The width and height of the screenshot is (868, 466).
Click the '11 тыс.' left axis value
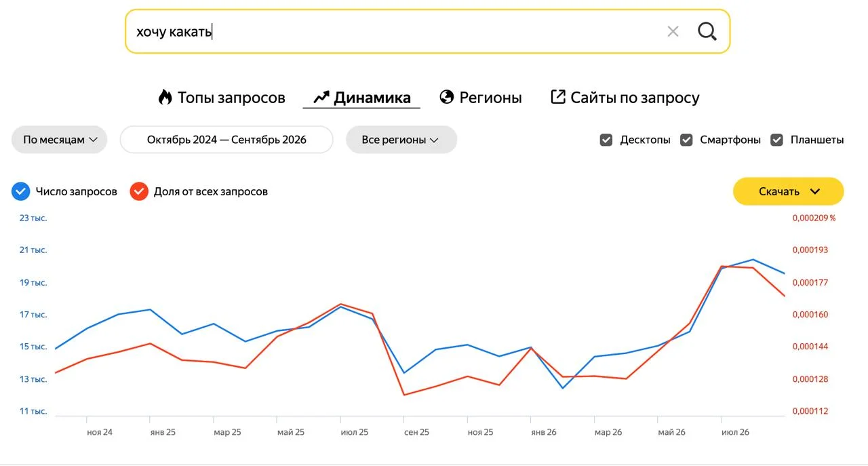point(33,411)
